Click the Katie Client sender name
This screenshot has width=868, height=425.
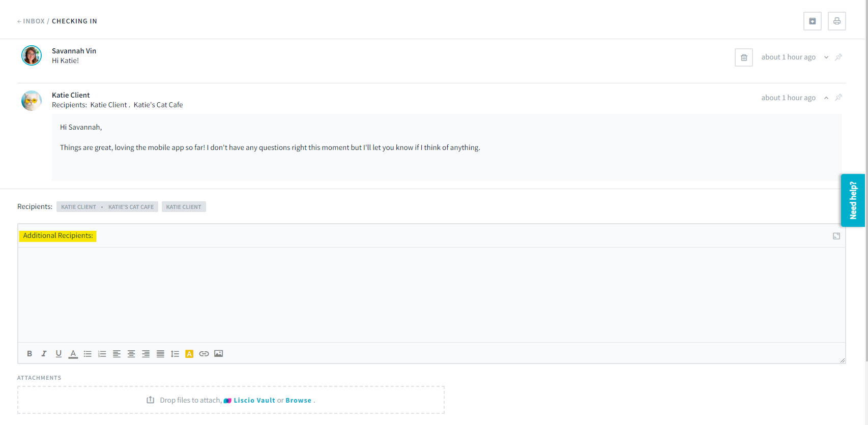point(71,95)
